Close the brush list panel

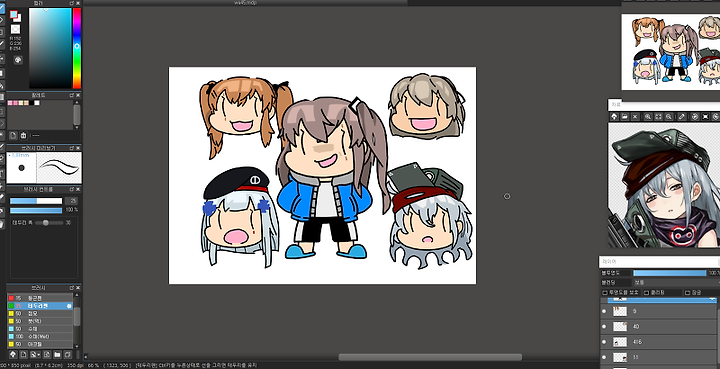point(78,288)
